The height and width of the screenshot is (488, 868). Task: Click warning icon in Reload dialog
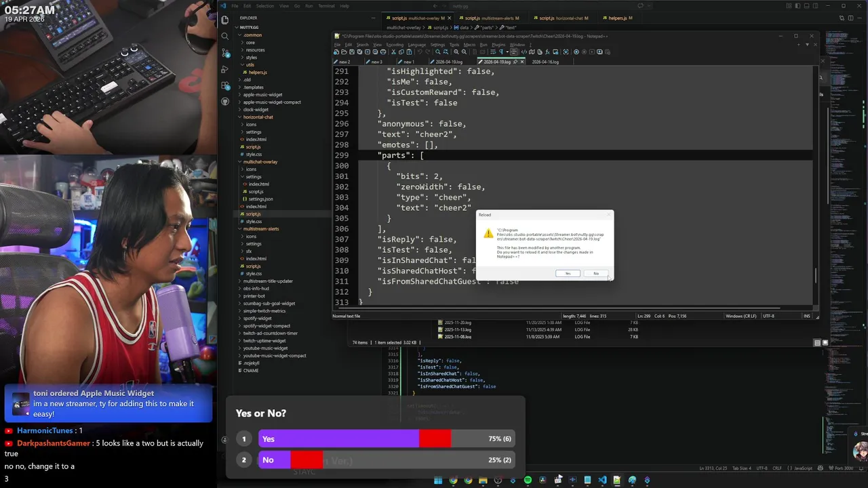pyautogui.click(x=488, y=233)
